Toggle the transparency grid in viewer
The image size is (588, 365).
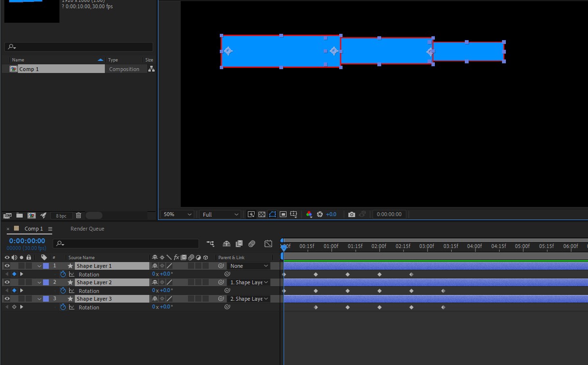(x=261, y=214)
